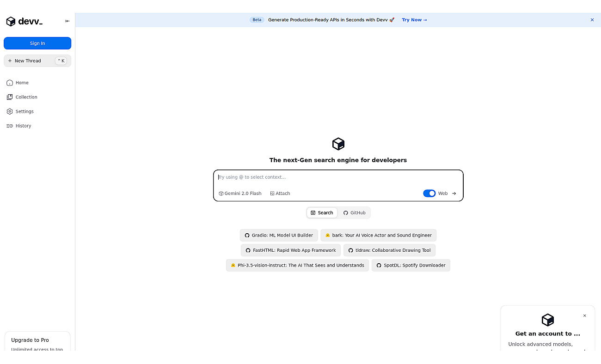Viewport: 601px width, 364px height.
Task: Click the Sign In button
Action: [x=37, y=43]
